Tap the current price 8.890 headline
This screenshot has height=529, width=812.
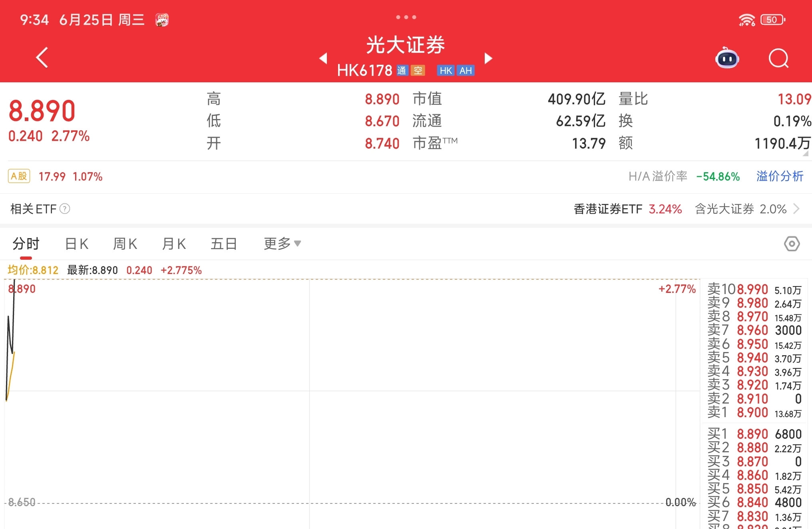tap(42, 111)
